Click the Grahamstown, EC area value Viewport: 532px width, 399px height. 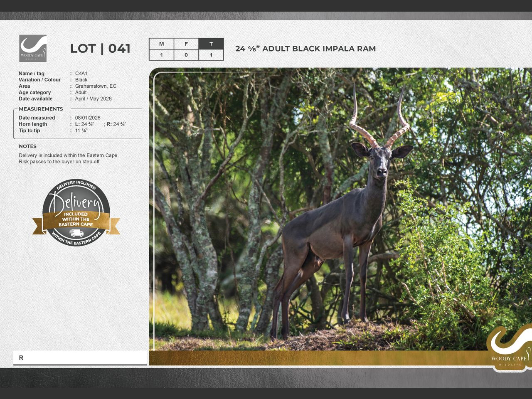96,86
